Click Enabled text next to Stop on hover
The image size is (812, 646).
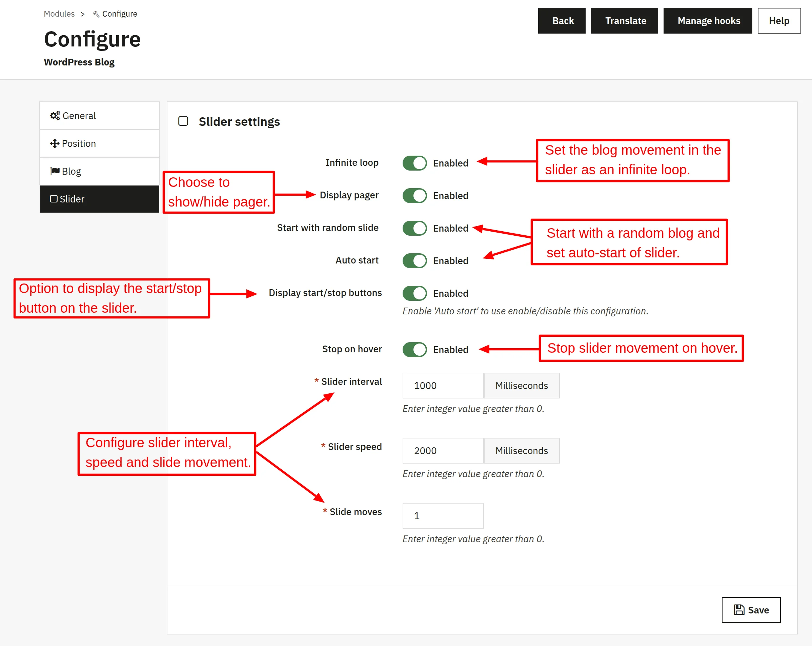click(450, 350)
